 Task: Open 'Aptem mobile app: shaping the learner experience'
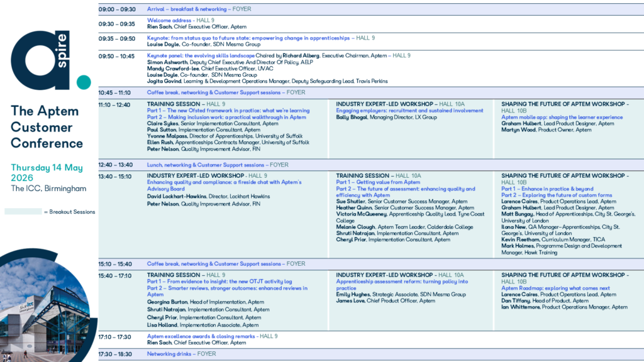point(562,117)
